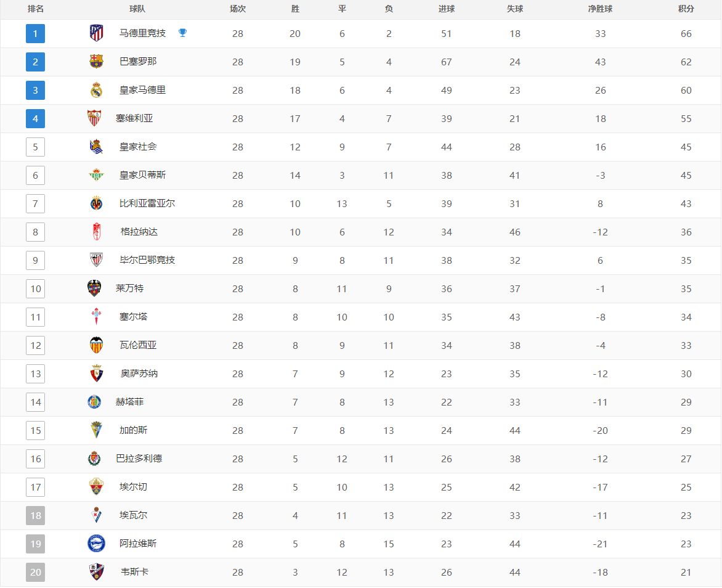Click the rank 10 badge for 莱万特
This screenshot has width=722, height=588.
pyautogui.click(x=35, y=288)
